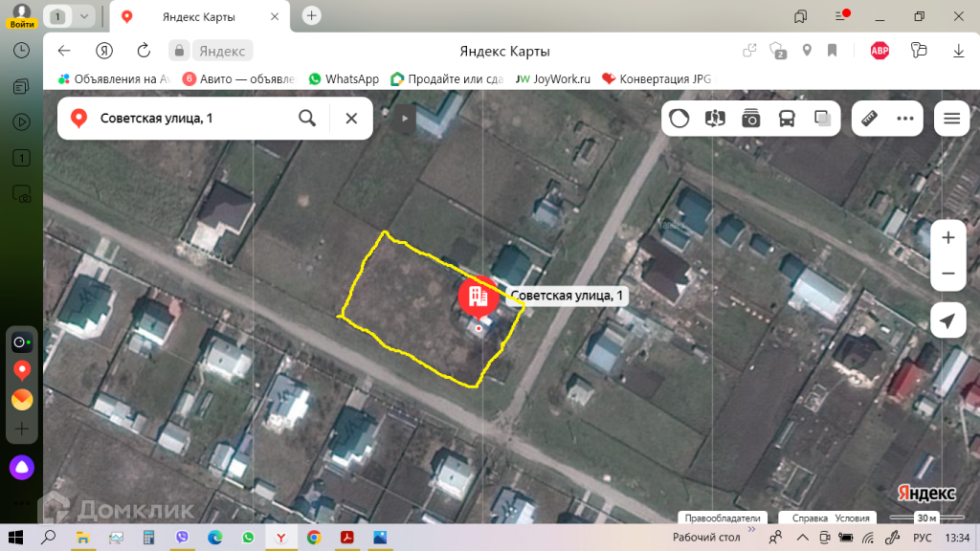Open the hamburger menu on map
Screen dimensions: 980x551
tap(952, 118)
